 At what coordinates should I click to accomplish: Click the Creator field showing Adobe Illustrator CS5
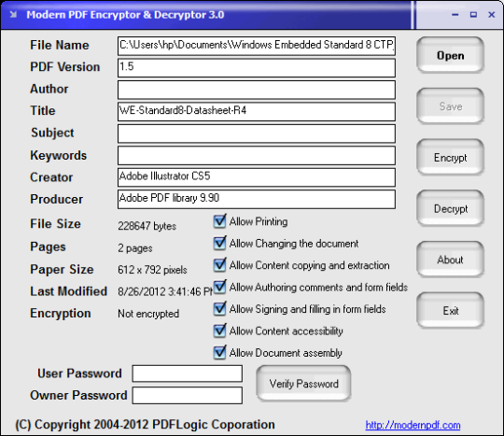257,177
